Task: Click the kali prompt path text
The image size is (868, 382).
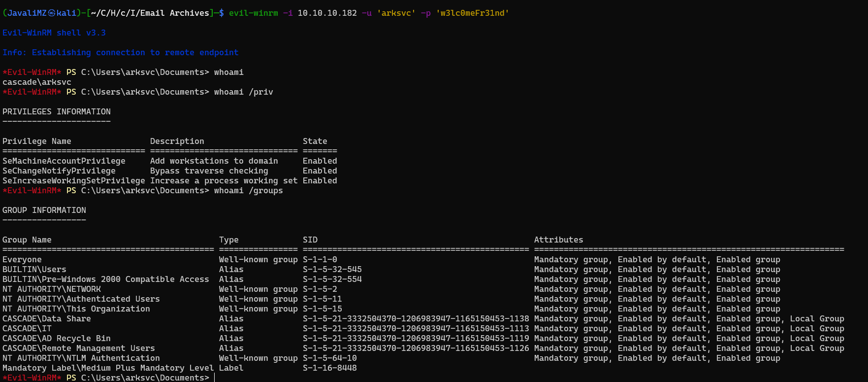Action: click(150, 13)
